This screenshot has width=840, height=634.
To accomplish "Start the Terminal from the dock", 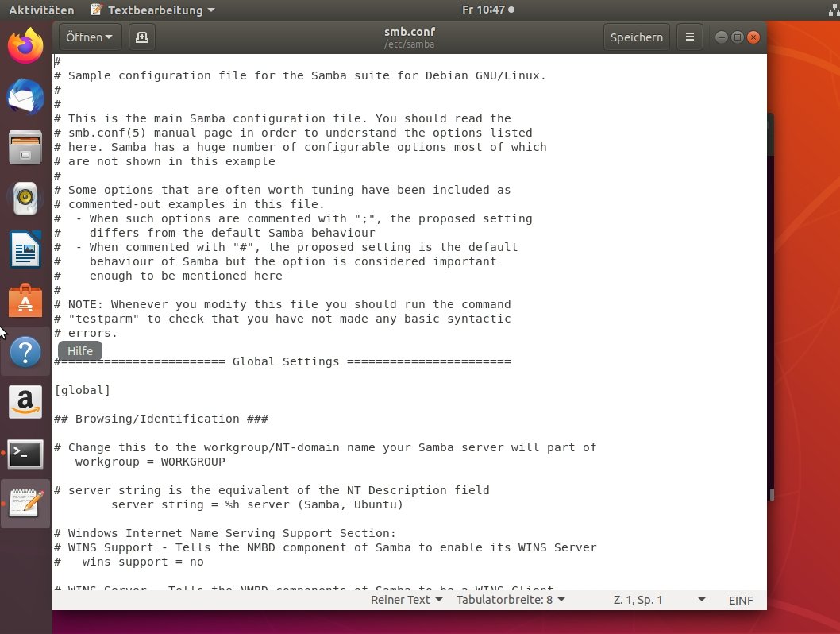I will 25,453.
